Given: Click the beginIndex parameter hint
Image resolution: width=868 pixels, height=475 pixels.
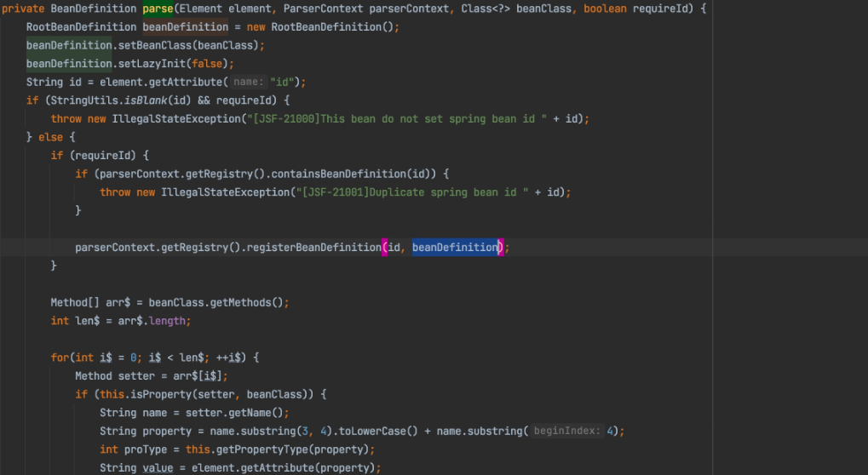Looking at the screenshot, I should click(566, 431).
